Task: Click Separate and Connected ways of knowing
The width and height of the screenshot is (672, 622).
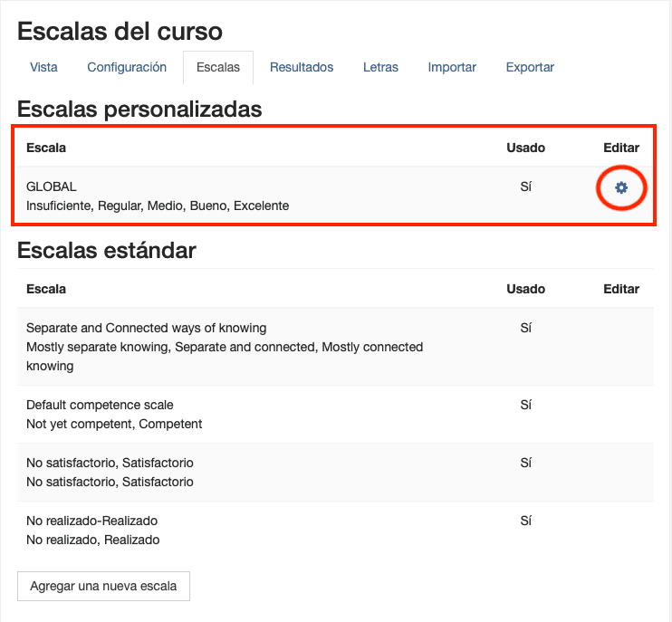Action: click(x=146, y=328)
